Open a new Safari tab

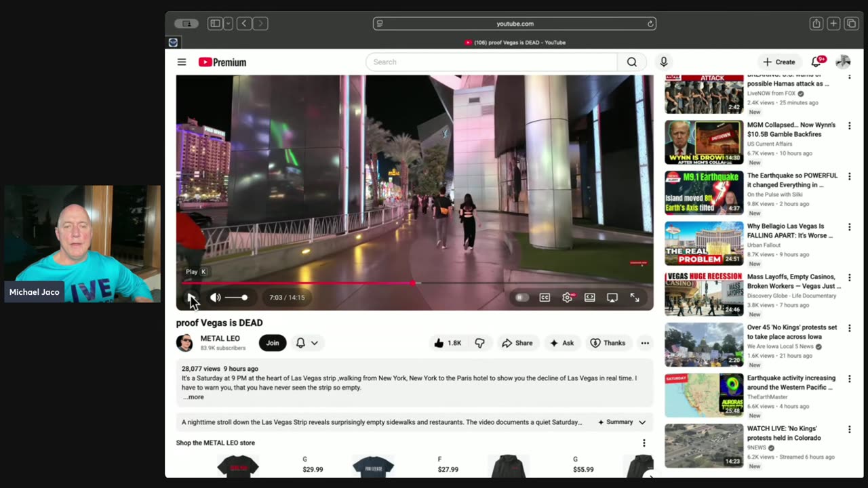(833, 24)
